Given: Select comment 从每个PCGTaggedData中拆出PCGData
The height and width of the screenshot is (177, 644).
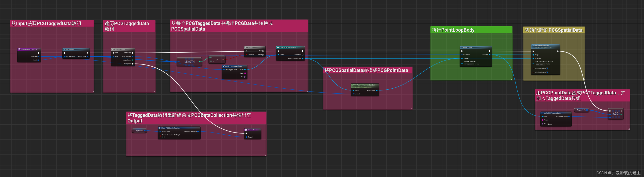Looking at the screenshot, I should tap(239, 26).
